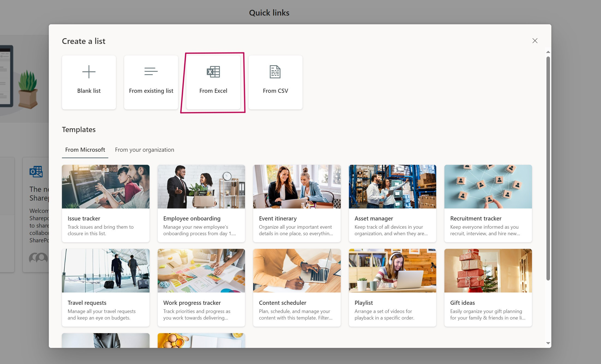Choose the From Excel label
The width and height of the screenshot is (601, 364).
[x=213, y=91]
